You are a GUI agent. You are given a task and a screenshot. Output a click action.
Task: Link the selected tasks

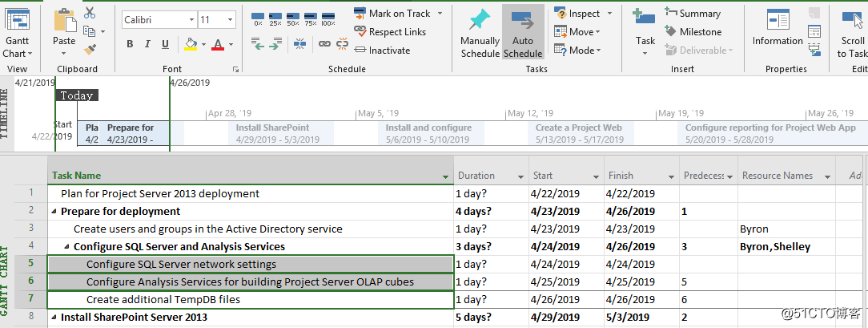click(x=324, y=44)
